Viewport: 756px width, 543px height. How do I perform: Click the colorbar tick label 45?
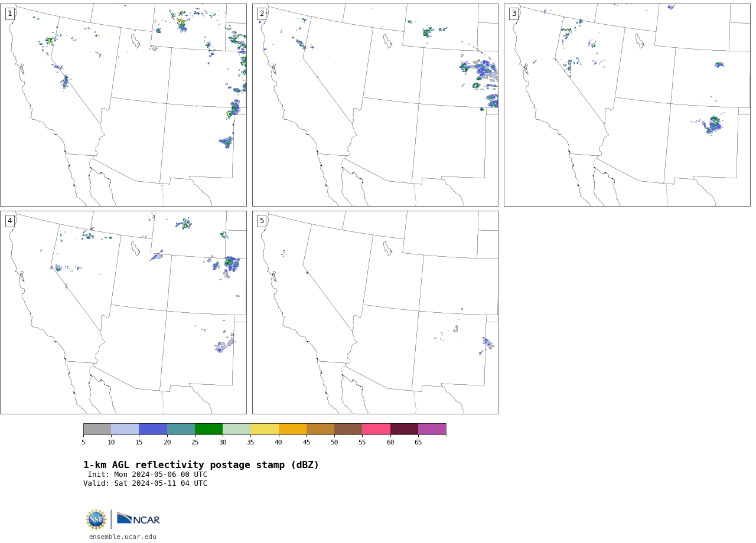click(307, 442)
